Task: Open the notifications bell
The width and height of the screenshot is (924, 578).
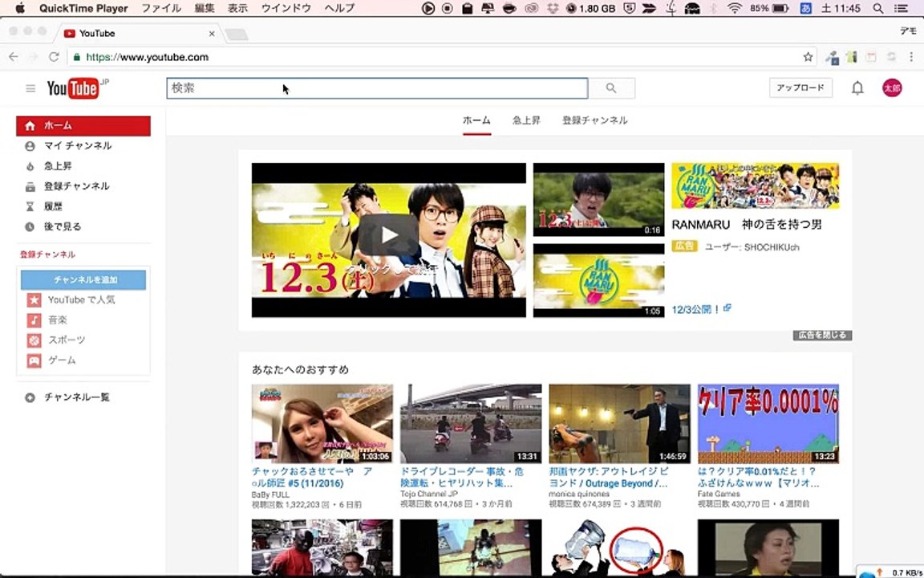Action: click(857, 88)
